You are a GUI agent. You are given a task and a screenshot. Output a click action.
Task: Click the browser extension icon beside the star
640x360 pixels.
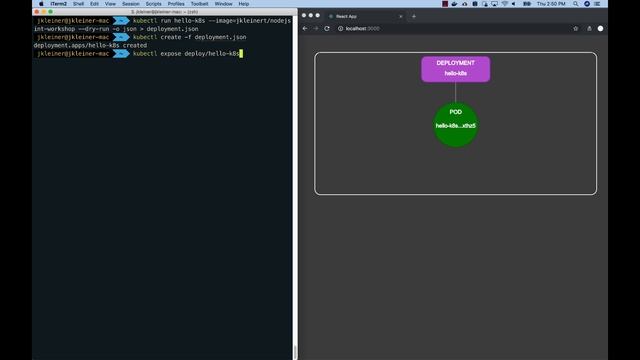[x=589, y=29]
